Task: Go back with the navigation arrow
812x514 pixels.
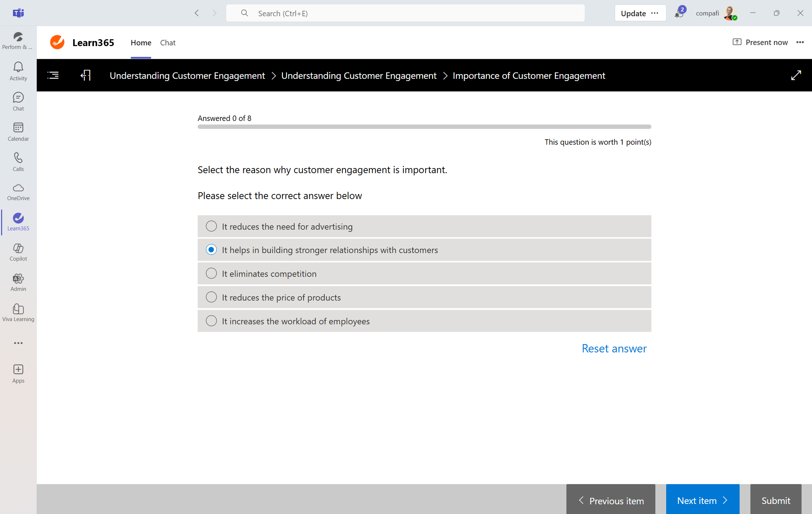Action: (x=197, y=13)
